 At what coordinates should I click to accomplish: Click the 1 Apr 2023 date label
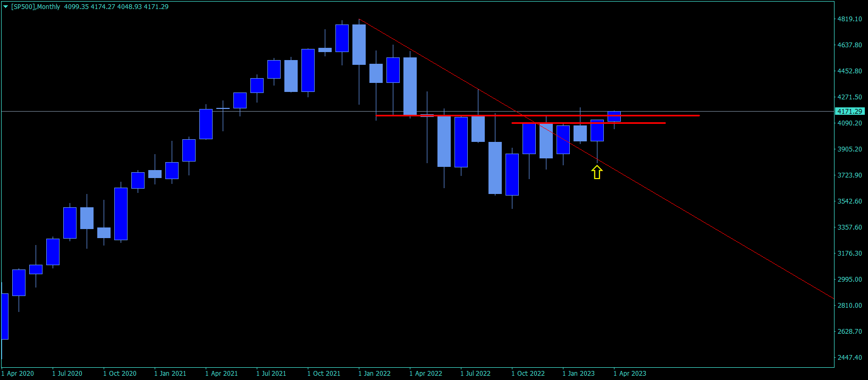click(630, 374)
